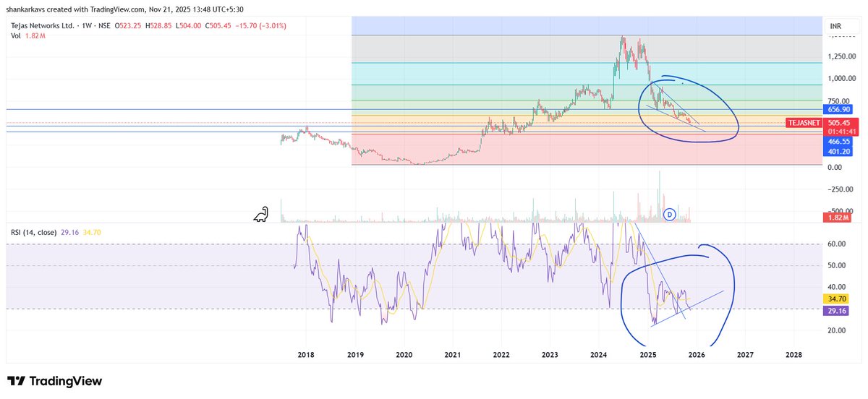The width and height of the screenshot is (868, 399).
Task: Click the dinosaur icon near the volume bars
Action: (261, 214)
